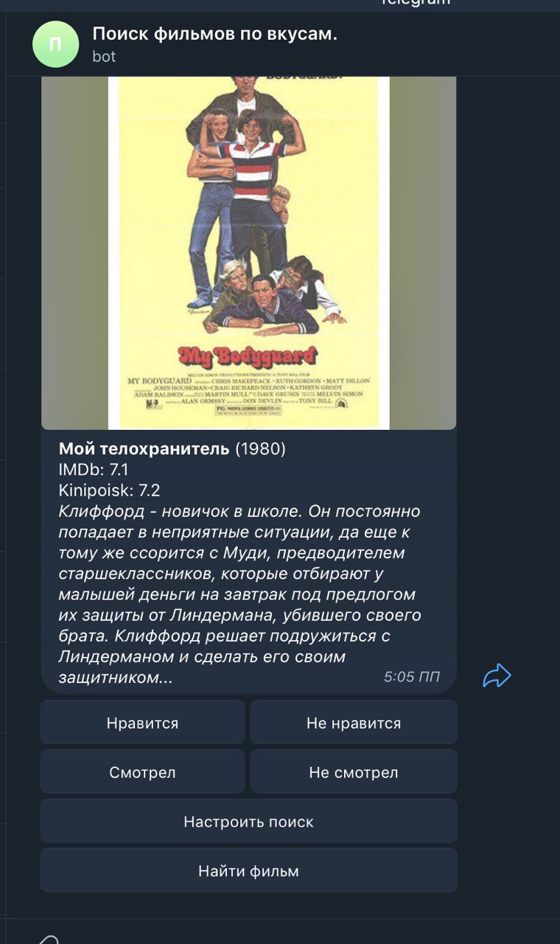Click the 'Не нравится' button
Screen dimensions: 560x944
(x=354, y=723)
